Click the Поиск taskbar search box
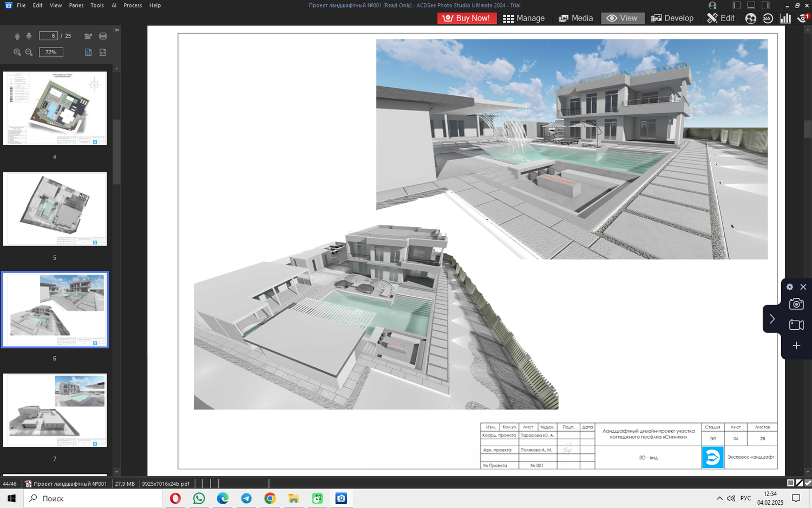Screen dimensions: 812x508 tap(93, 498)
